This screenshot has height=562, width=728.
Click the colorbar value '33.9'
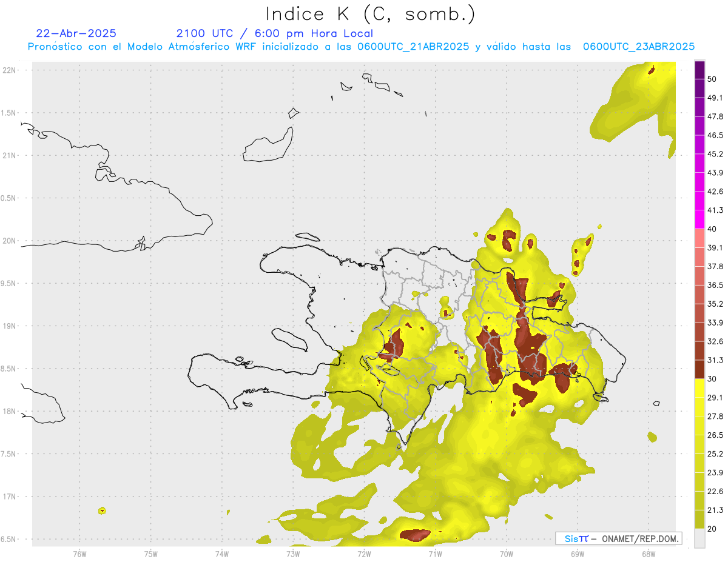pyautogui.click(x=715, y=323)
